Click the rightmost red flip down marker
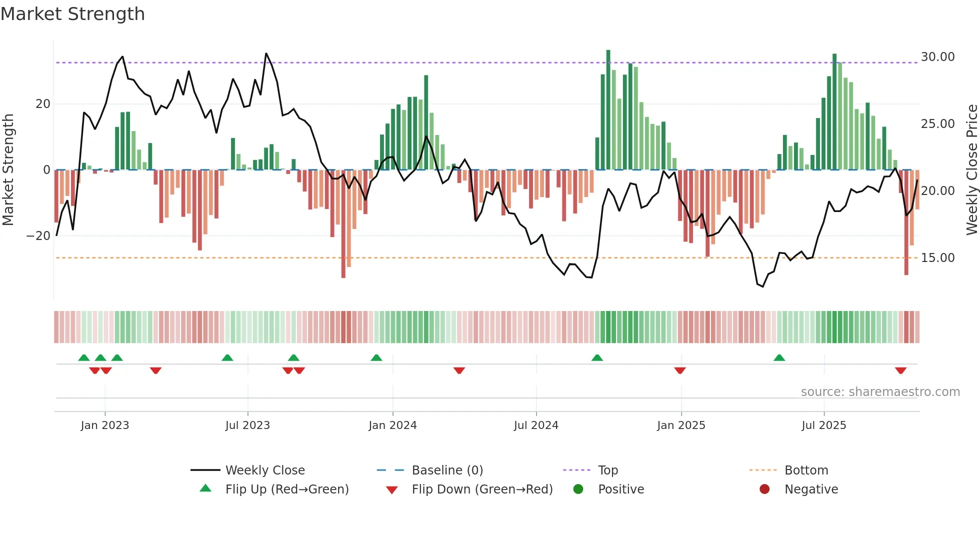This screenshot has height=551, width=980. 900,370
